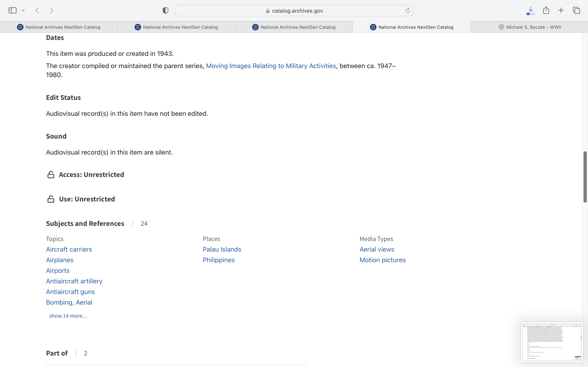The image size is (588, 367).
Task: Show downloads in the toolbar
Action: pos(531,10)
